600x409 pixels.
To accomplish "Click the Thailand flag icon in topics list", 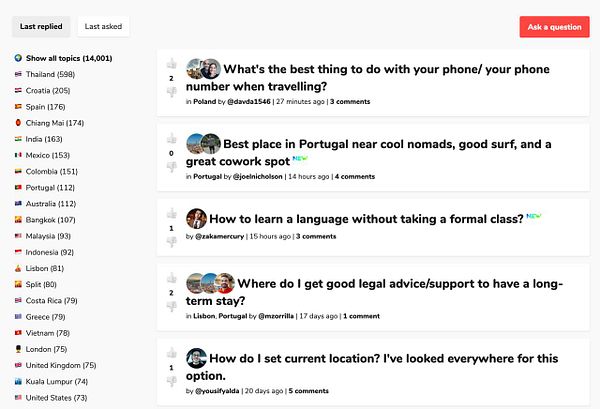I will (18, 74).
